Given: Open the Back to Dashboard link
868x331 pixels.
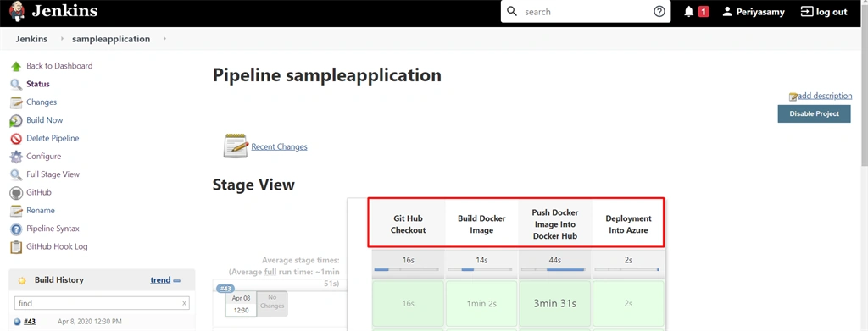Looking at the screenshot, I should click(x=59, y=66).
